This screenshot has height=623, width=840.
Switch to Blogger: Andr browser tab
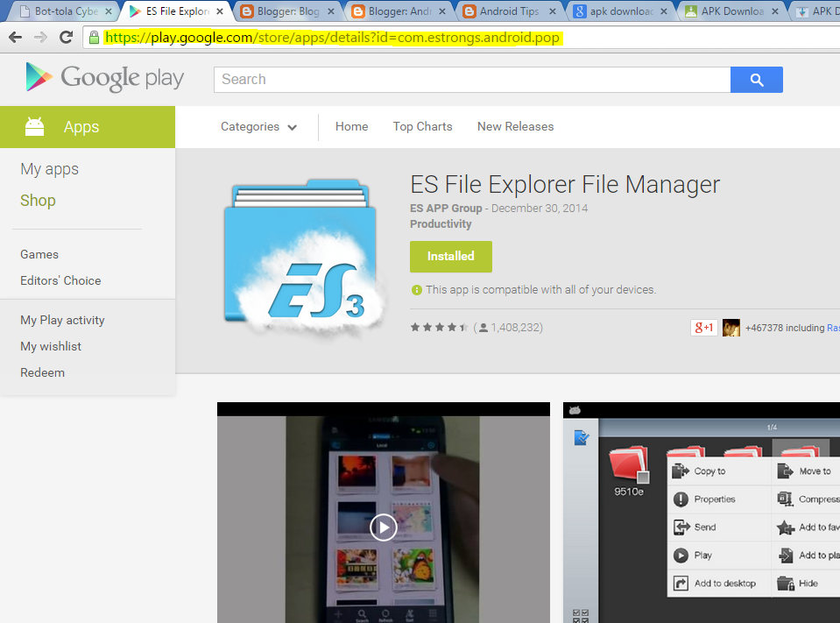tap(399, 11)
